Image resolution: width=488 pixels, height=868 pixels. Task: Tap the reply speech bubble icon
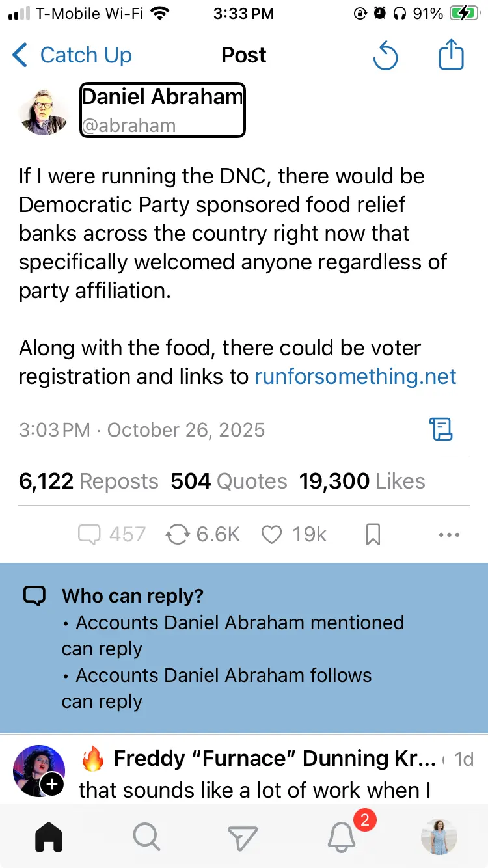point(89,535)
